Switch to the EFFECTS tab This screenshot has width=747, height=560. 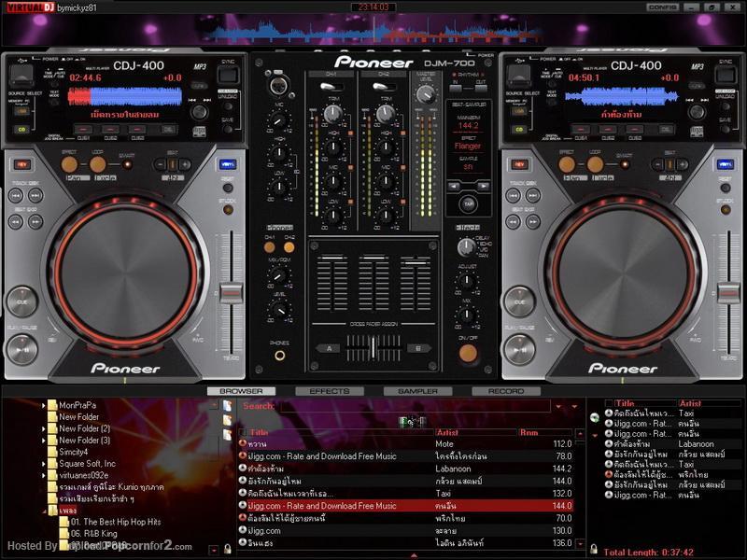tap(330, 391)
